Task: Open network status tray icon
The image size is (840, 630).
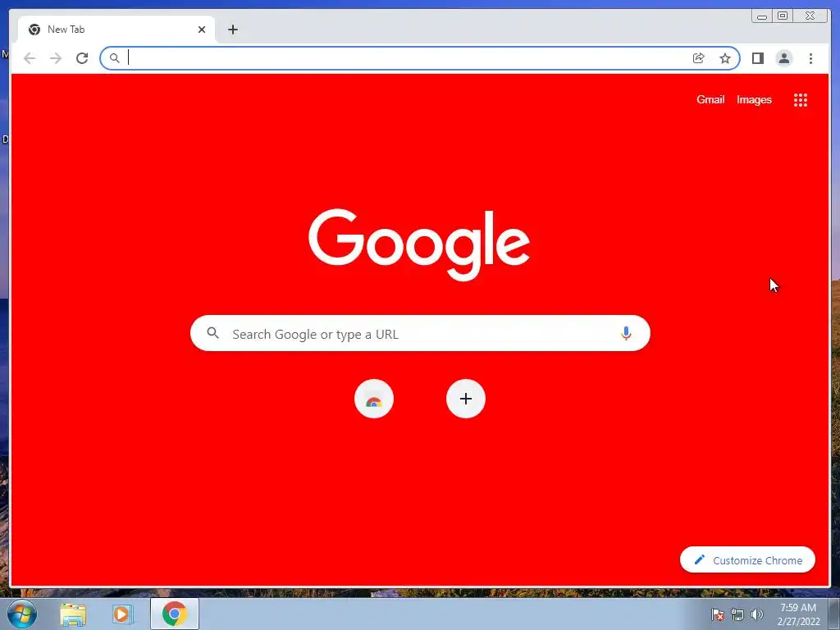Action: pyautogui.click(x=737, y=614)
